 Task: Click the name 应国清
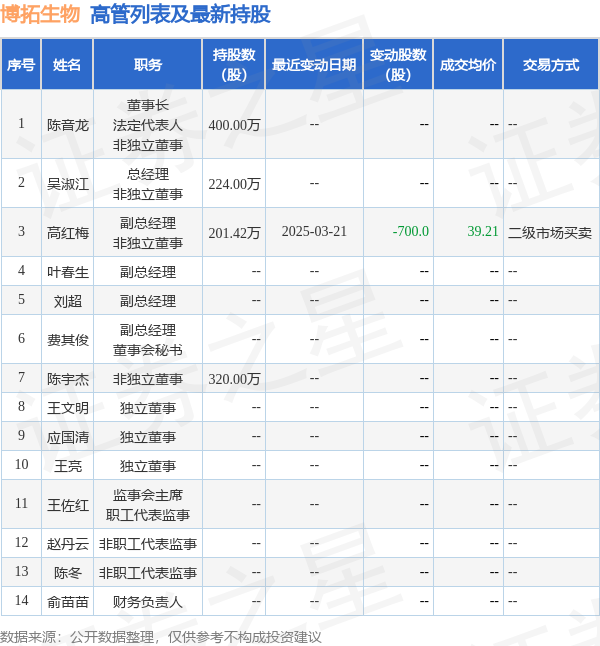point(68,437)
